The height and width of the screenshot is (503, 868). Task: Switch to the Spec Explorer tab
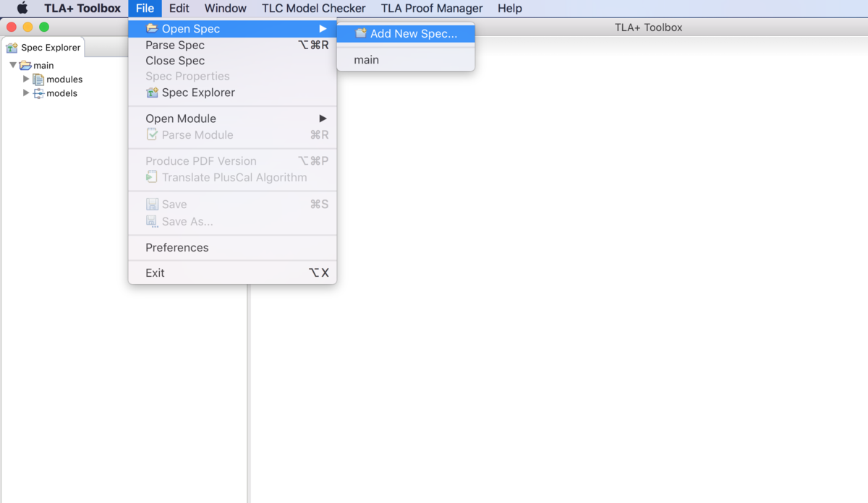43,48
